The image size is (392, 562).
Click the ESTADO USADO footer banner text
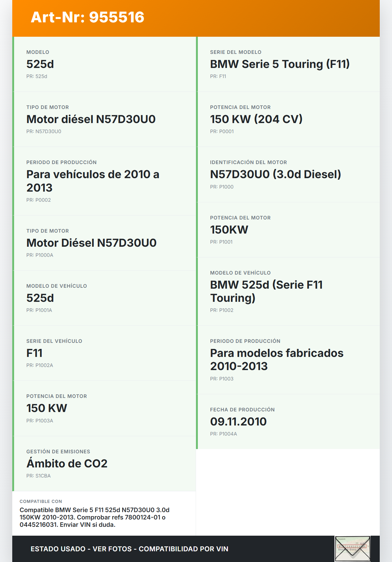coord(129,549)
